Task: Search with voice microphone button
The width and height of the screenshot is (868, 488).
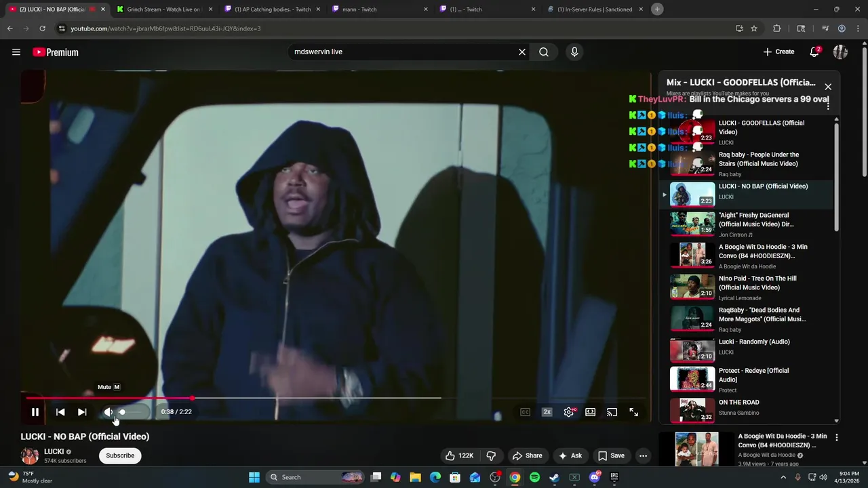Action: tap(574, 52)
